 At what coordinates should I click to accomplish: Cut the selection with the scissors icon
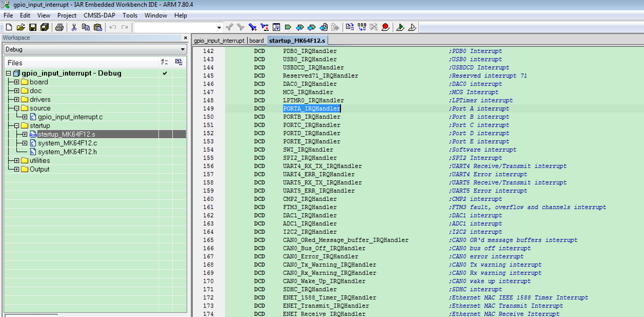pyautogui.click(x=74, y=28)
